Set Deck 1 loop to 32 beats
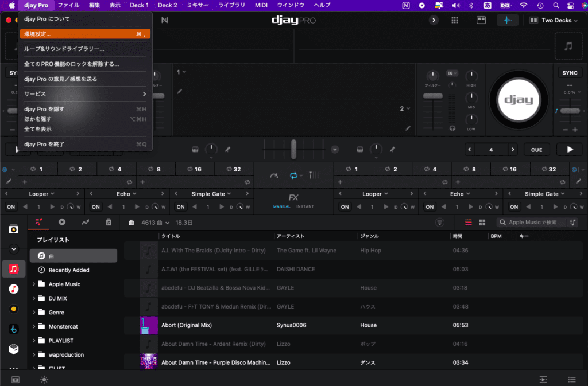Viewport: 588px width, 386px height. pyautogui.click(x=234, y=169)
